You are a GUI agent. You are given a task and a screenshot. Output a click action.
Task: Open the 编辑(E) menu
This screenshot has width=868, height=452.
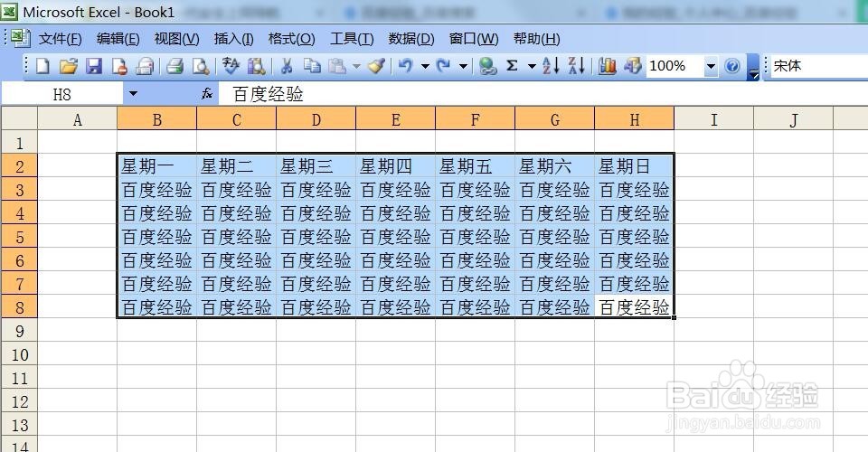pos(118,39)
